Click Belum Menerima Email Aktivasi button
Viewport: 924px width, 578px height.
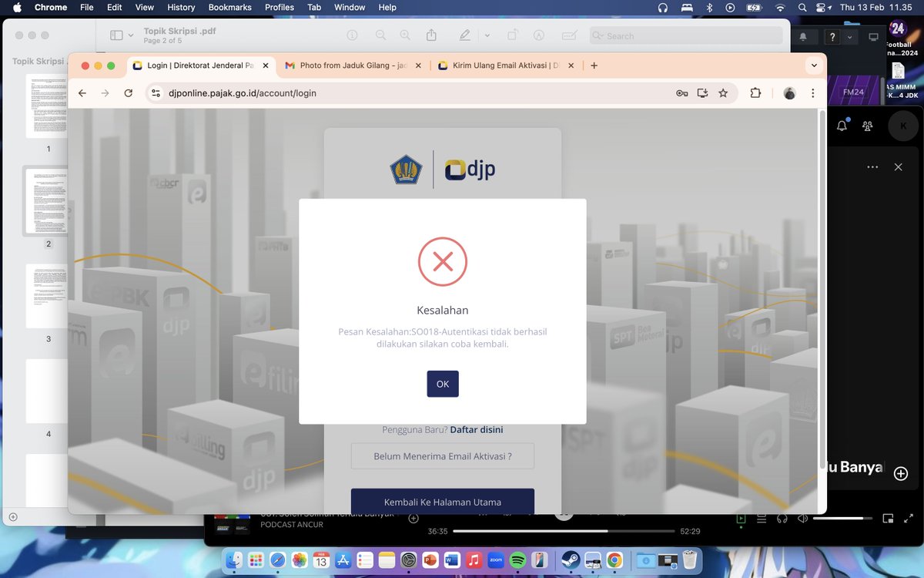(443, 456)
